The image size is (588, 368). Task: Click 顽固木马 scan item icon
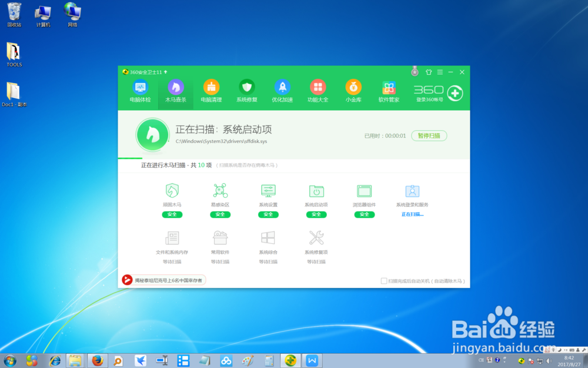(x=172, y=191)
